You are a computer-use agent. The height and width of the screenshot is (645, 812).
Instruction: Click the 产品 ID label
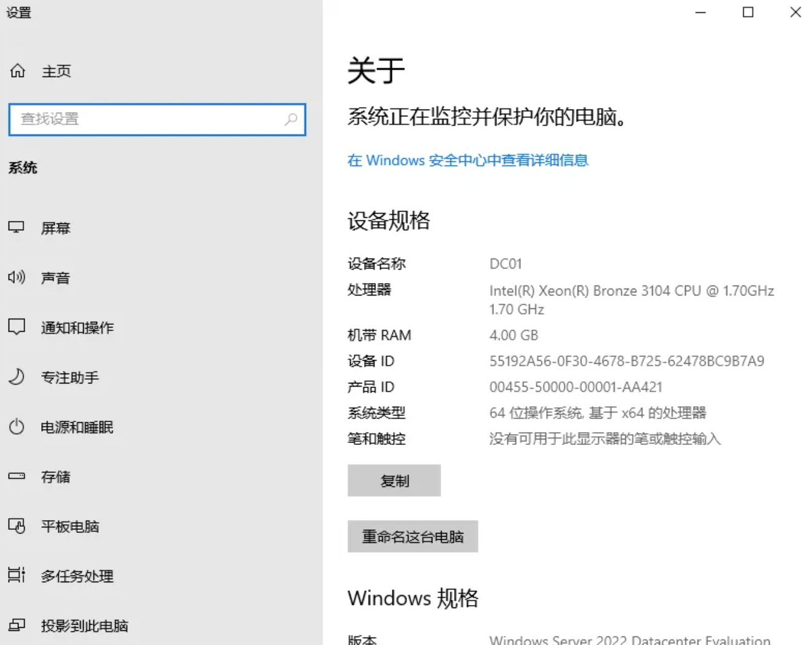pyautogui.click(x=371, y=387)
